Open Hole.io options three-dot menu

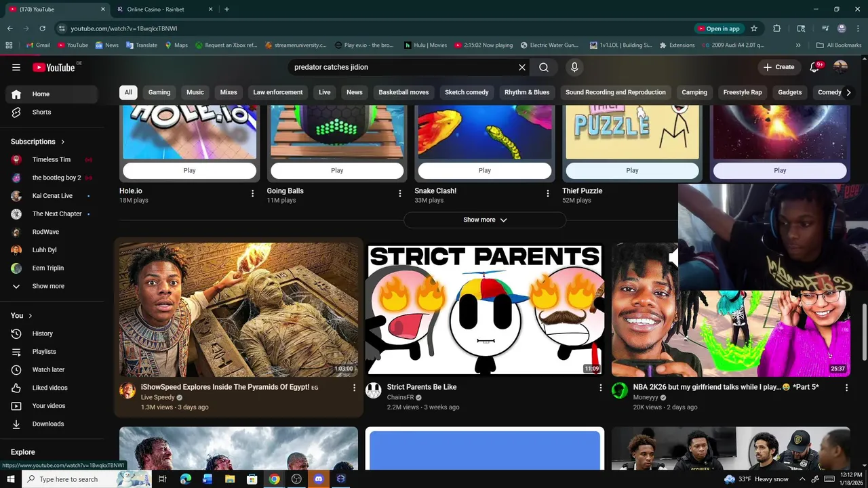[x=252, y=194]
